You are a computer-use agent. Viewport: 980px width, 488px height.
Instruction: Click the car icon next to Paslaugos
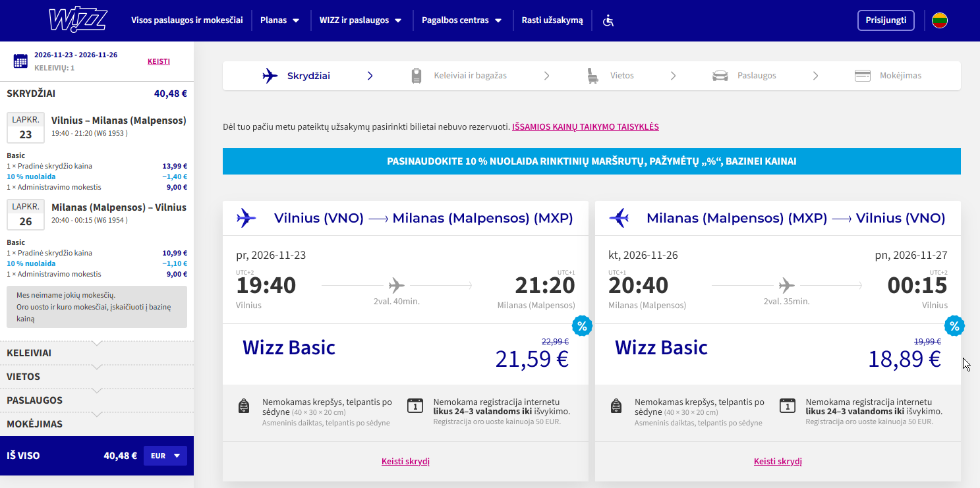pos(720,76)
